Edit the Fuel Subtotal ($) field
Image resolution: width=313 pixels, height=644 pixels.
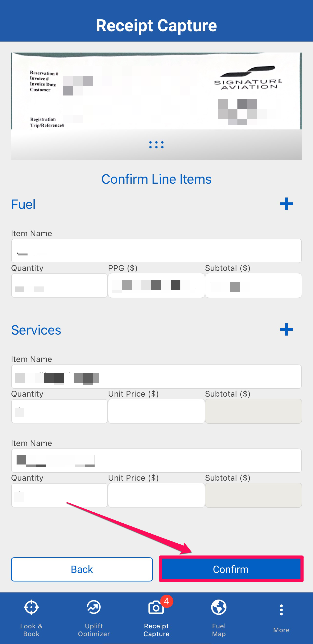(253, 285)
